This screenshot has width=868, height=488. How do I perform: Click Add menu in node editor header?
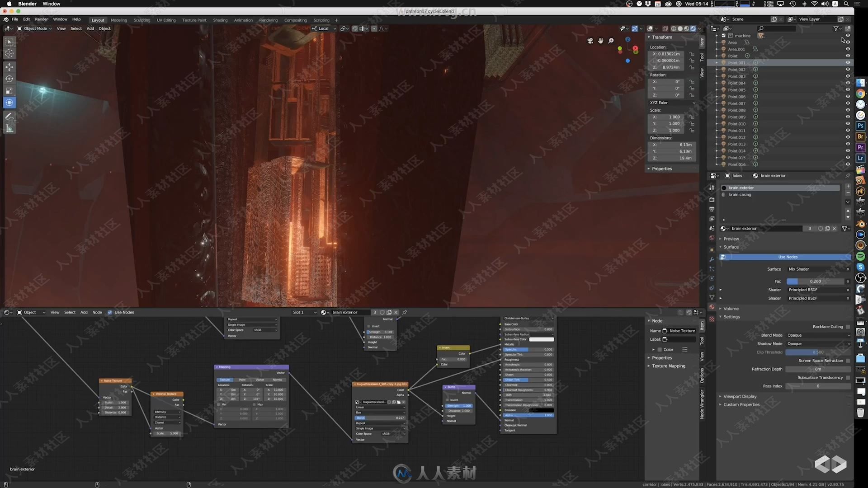coord(83,312)
